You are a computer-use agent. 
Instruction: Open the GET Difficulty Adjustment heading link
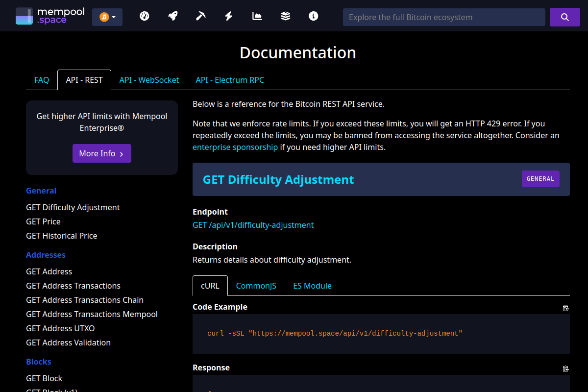coord(278,179)
